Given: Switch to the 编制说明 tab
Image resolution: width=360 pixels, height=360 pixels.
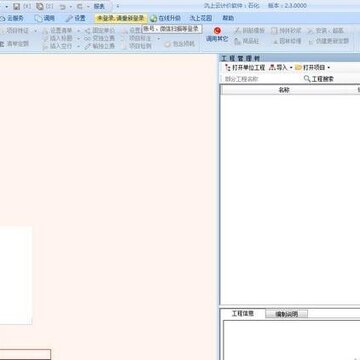Looking at the screenshot, I should 287,314.
